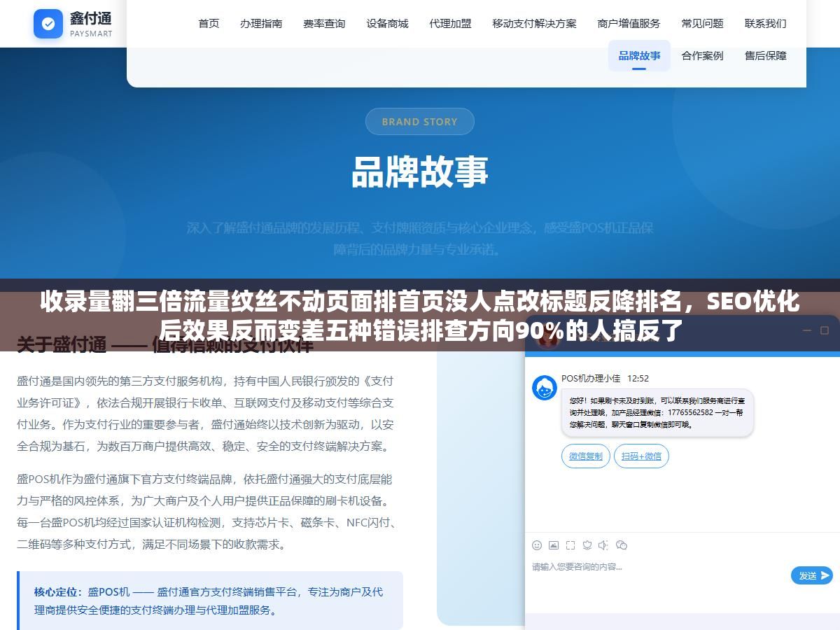840x630 pixels.
Task: Click the 发送 send button
Action: pos(812,575)
